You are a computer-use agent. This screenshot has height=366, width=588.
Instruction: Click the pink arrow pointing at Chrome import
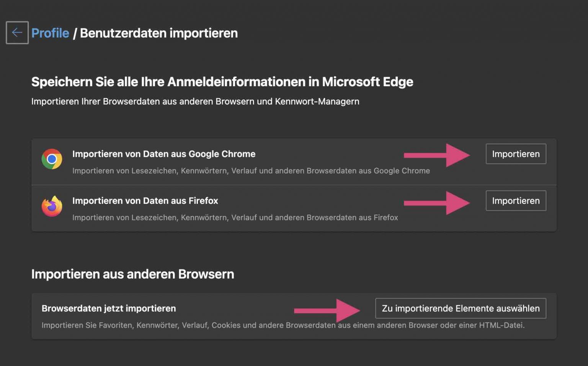coord(436,155)
